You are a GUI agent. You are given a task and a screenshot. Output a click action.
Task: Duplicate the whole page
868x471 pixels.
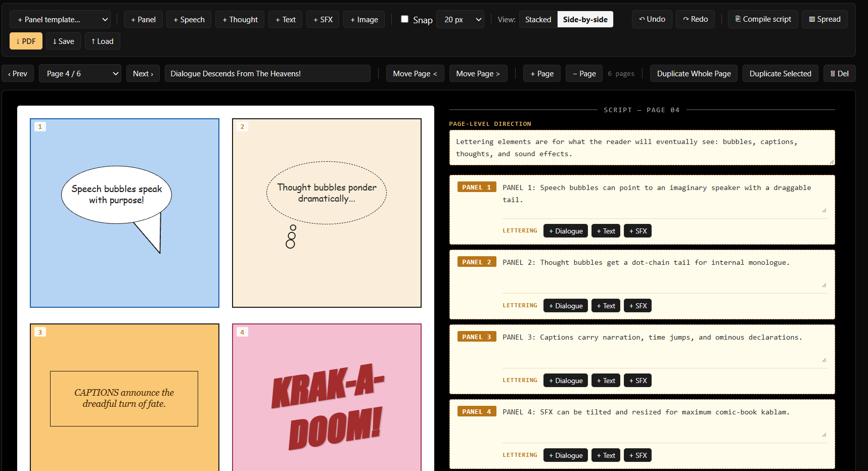[x=694, y=73]
